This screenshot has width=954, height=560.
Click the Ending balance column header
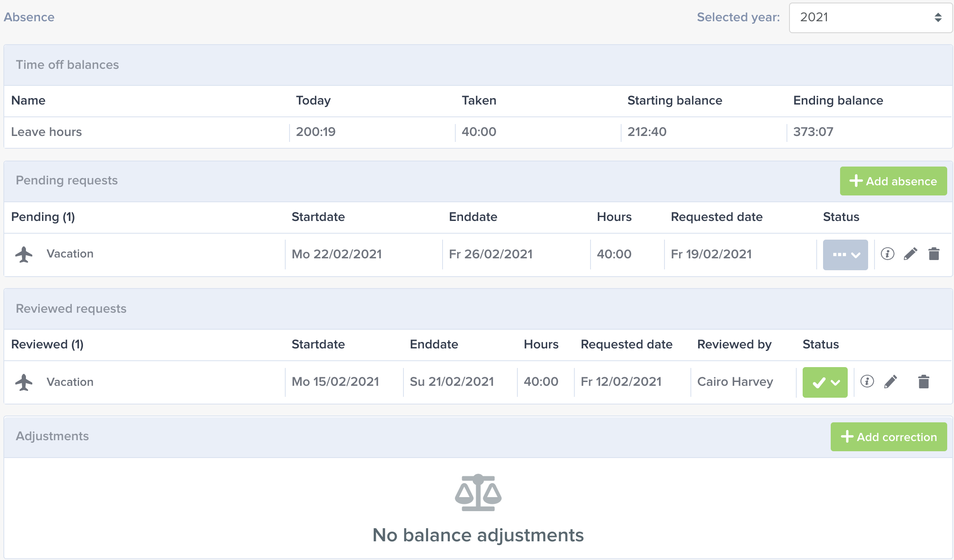tap(838, 100)
